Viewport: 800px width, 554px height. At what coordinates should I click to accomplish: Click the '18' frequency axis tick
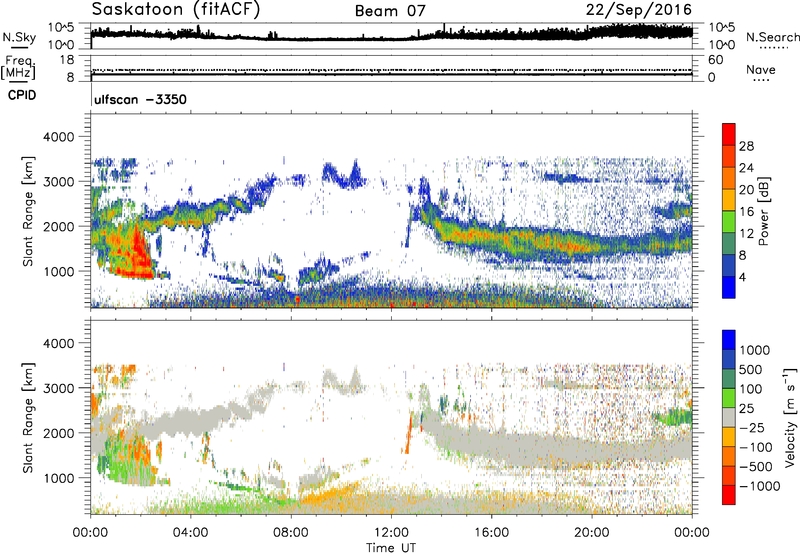tap(66, 60)
